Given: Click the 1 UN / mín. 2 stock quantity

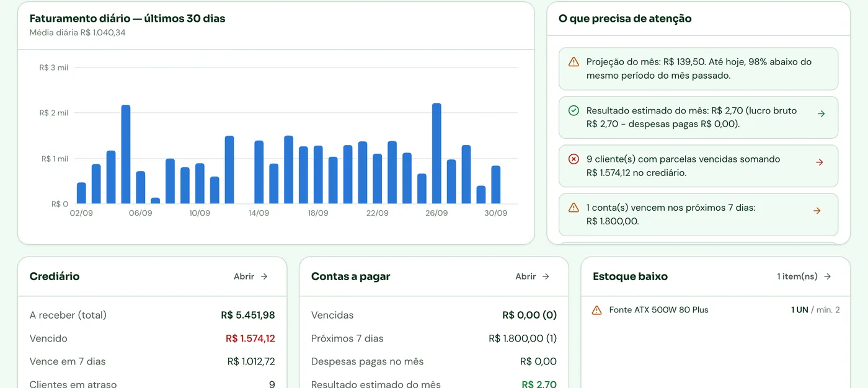Looking at the screenshot, I should click(x=815, y=310).
